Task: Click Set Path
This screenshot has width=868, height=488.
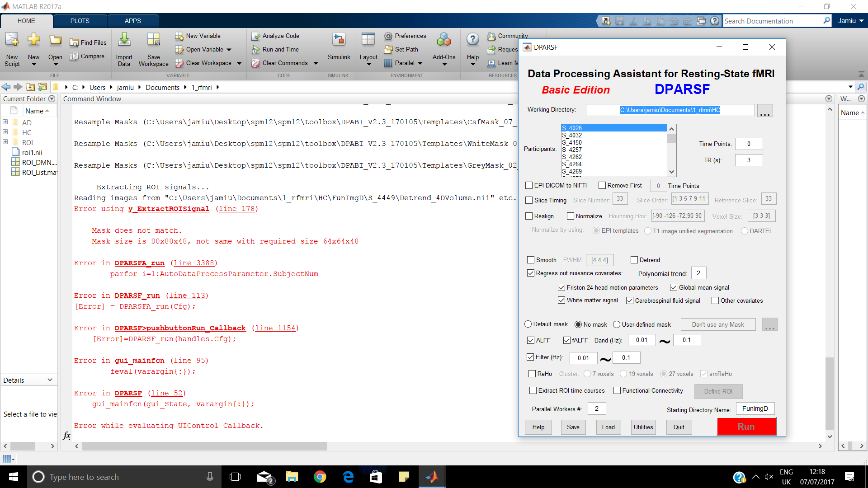Action: [x=401, y=49]
